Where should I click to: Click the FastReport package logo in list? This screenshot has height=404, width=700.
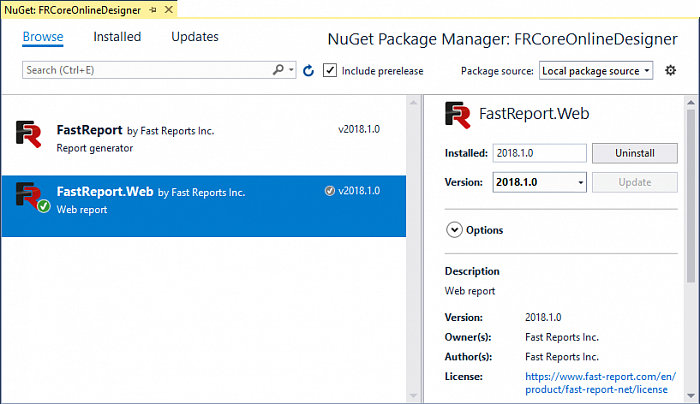coord(29,133)
